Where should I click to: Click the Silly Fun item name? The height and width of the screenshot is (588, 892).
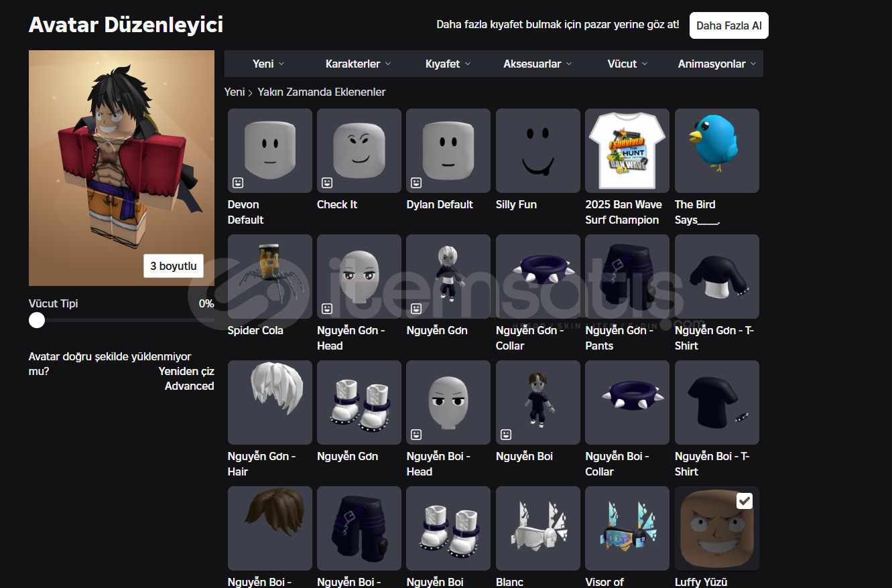click(516, 204)
